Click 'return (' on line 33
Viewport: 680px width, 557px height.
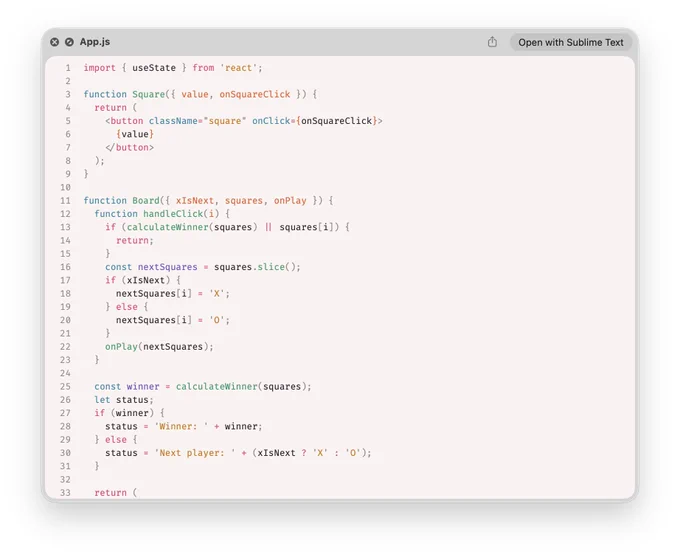point(116,493)
